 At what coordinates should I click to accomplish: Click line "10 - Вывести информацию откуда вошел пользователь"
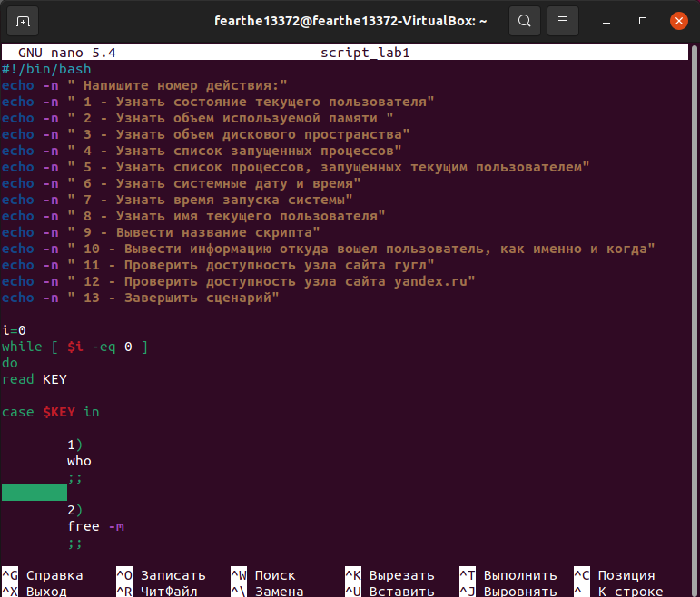pyautogui.click(x=328, y=249)
